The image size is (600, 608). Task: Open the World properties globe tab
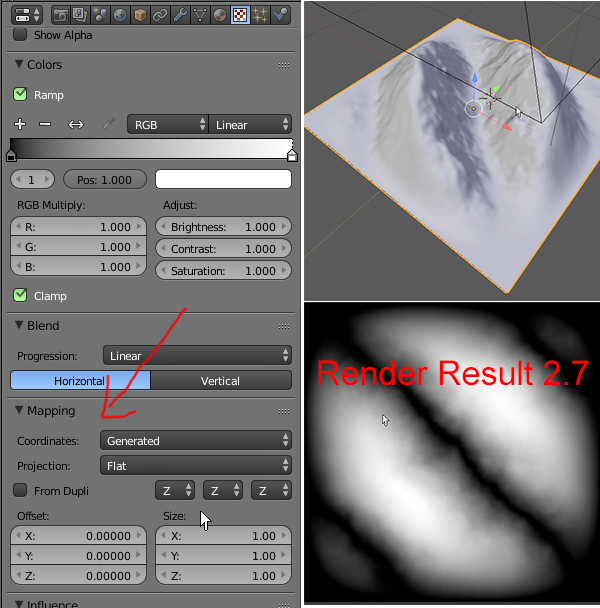click(x=120, y=15)
